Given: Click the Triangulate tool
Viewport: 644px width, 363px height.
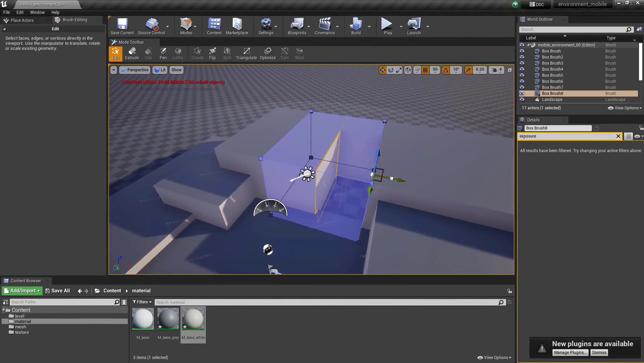Looking at the screenshot, I should (246, 53).
